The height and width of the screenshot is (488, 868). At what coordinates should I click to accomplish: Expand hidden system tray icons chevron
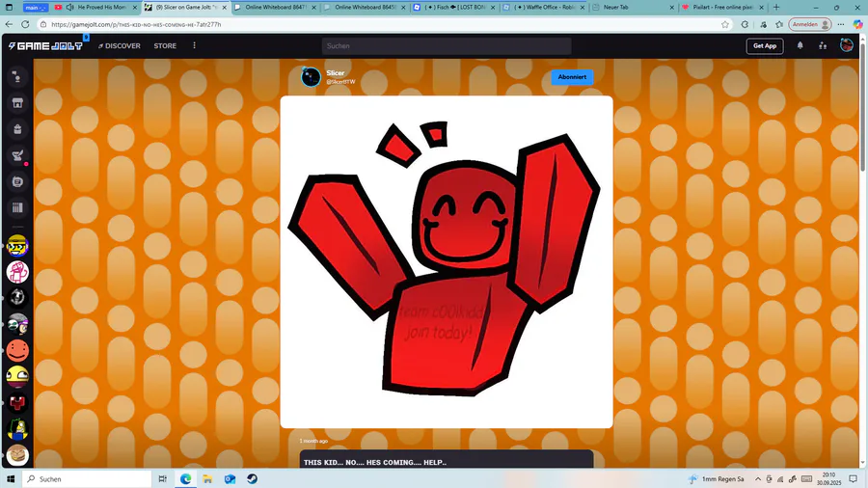tap(757, 479)
